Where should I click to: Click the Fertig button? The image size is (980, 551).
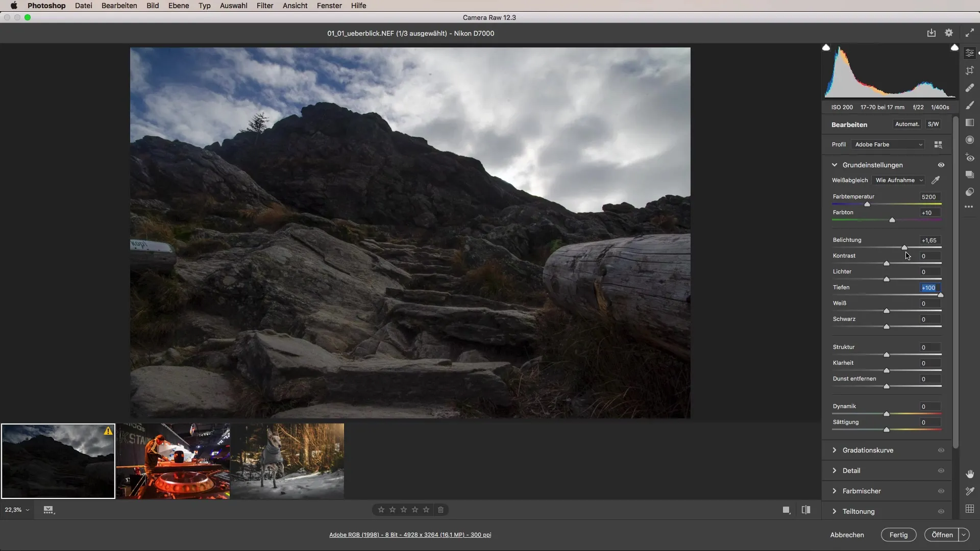pos(898,535)
